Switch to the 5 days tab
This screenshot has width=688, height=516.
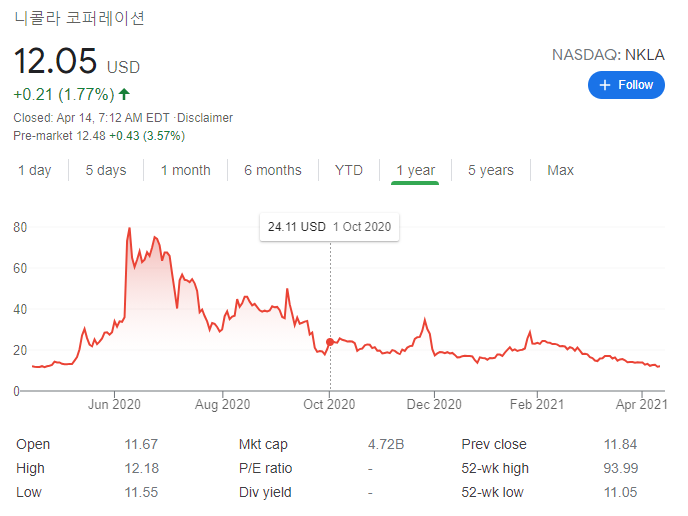tap(106, 170)
